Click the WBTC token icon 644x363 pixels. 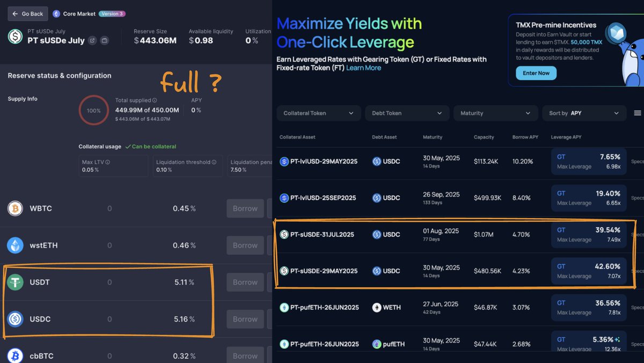(15, 208)
